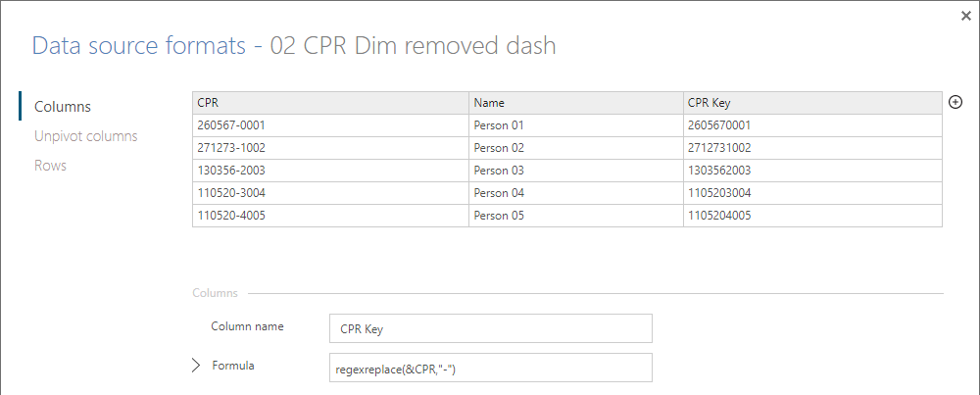Screen dimensions: 980x395
Task: Select the CPR column header
Action: (x=330, y=103)
